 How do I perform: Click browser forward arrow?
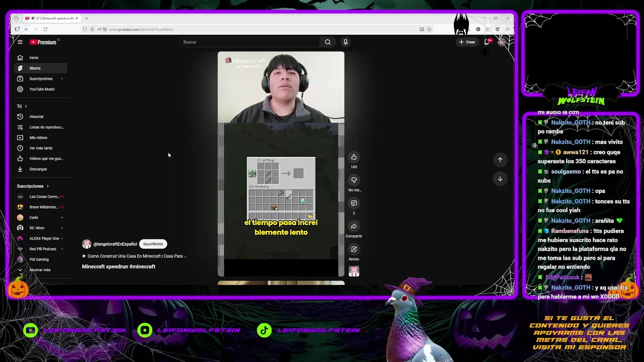click(x=35, y=29)
